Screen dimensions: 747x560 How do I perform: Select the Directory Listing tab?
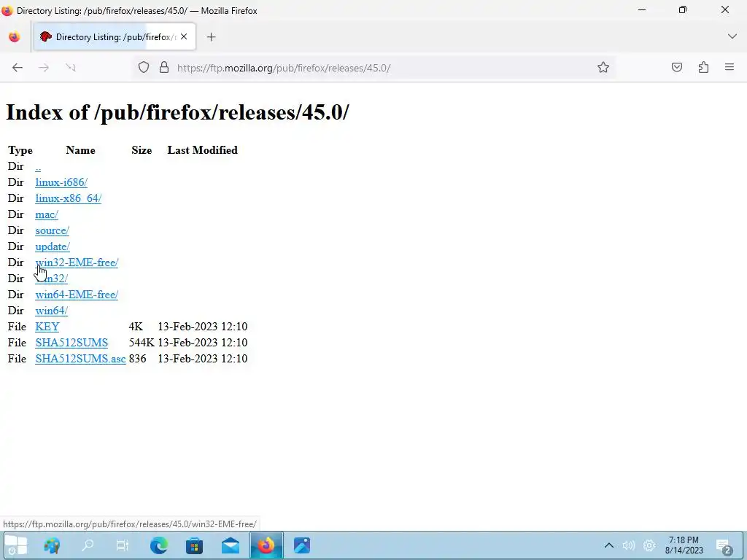point(115,36)
